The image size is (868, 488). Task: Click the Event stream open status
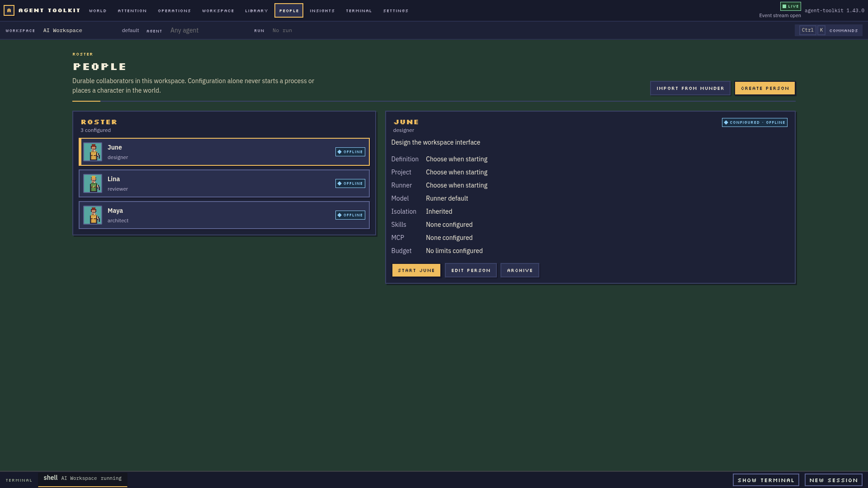click(x=780, y=15)
